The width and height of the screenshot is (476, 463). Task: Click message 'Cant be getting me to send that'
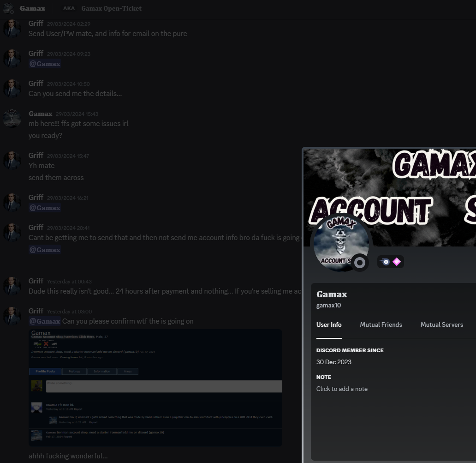click(164, 238)
